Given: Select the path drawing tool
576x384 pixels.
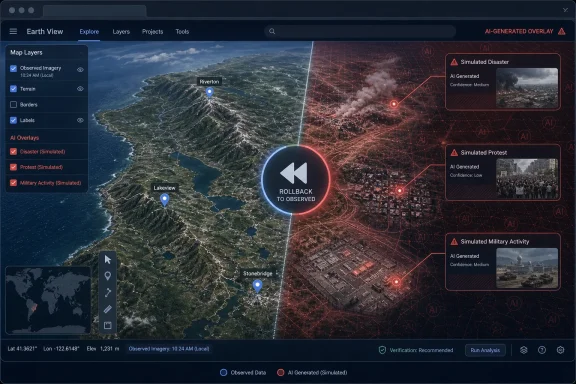Looking at the screenshot, I should (108, 293).
